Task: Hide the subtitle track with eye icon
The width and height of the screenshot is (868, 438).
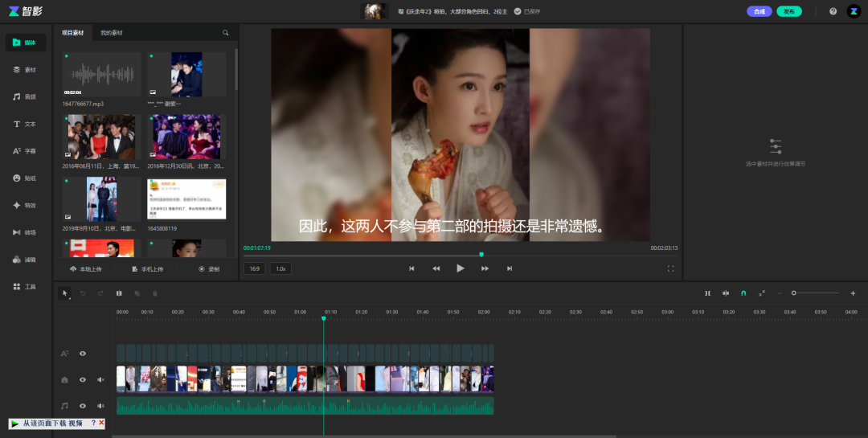Action: [82, 354]
